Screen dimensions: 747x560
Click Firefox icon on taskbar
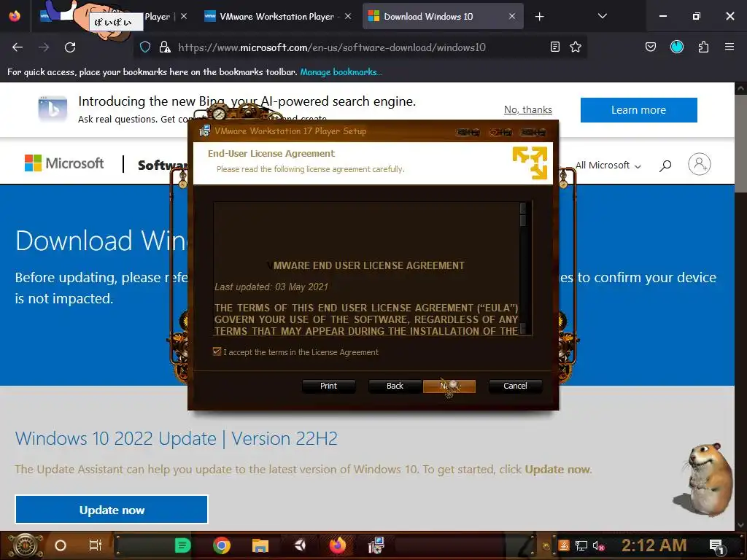pos(338,545)
